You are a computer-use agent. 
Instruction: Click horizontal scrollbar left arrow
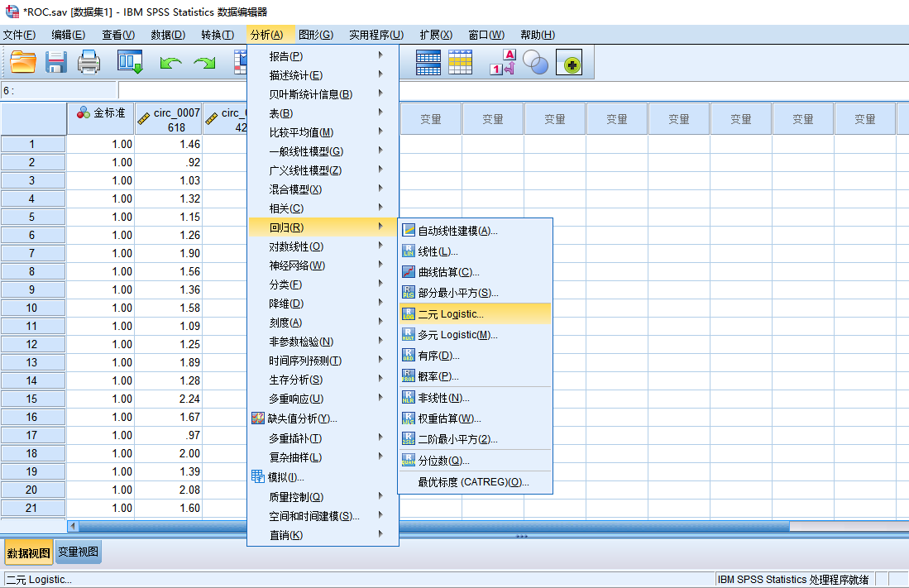tap(73, 526)
